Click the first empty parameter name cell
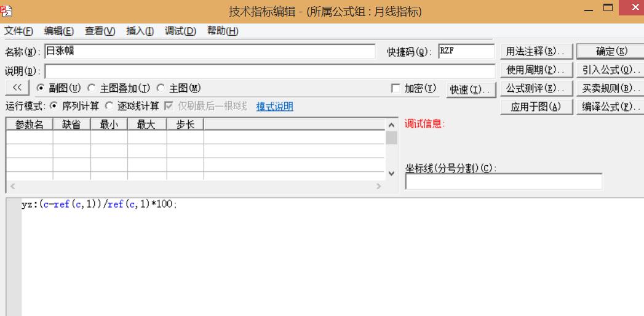Image resolution: width=644 pixels, height=316 pixels. click(x=29, y=137)
